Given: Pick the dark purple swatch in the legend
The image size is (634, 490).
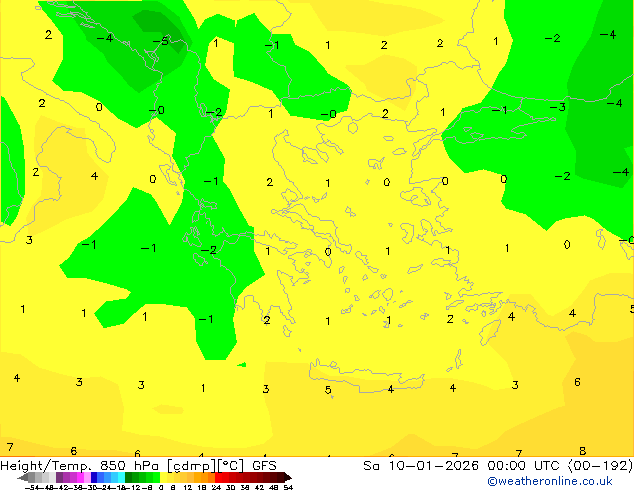Looking at the screenshot, I should pos(59,477).
